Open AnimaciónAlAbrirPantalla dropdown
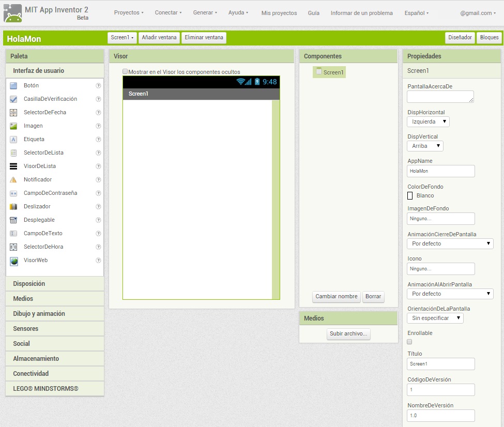The height and width of the screenshot is (427, 504). point(450,294)
